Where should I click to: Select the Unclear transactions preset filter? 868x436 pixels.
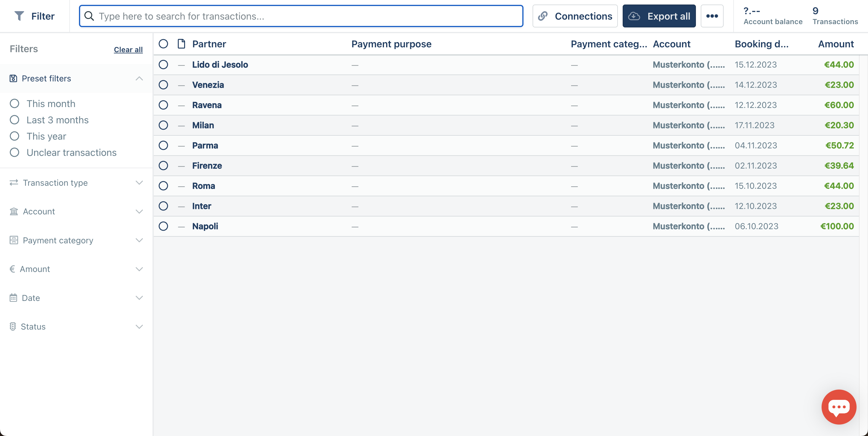tap(14, 152)
